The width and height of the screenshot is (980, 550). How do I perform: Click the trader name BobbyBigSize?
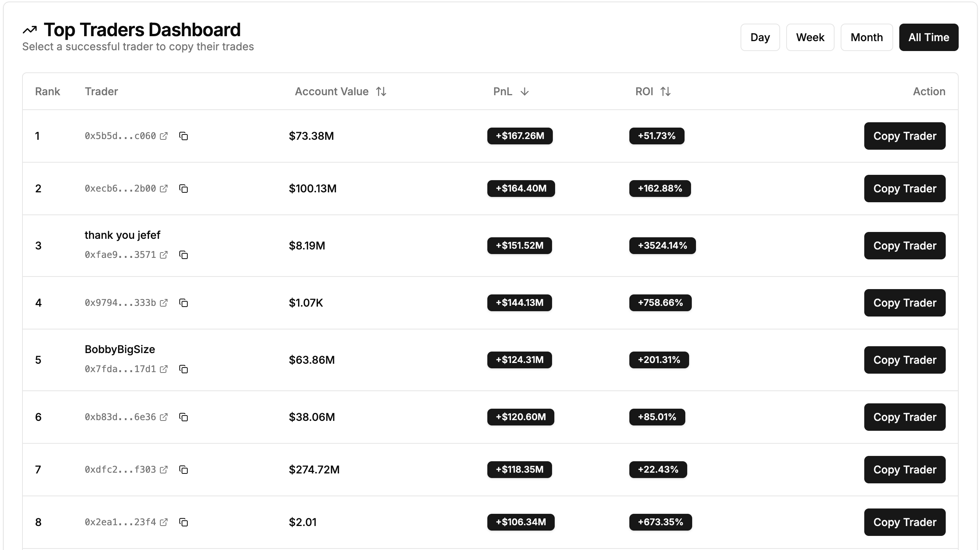(120, 349)
